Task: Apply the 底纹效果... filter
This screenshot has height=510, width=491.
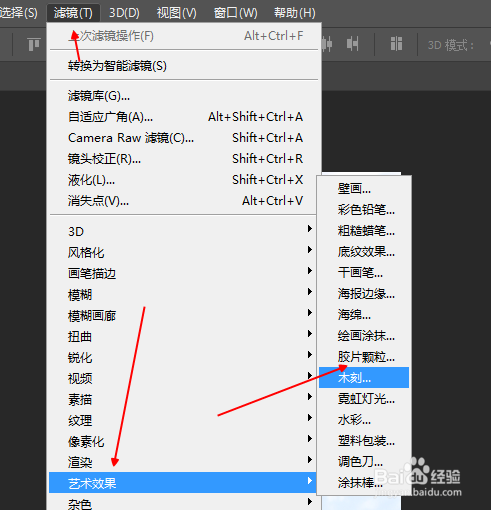Action: point(364,252)
